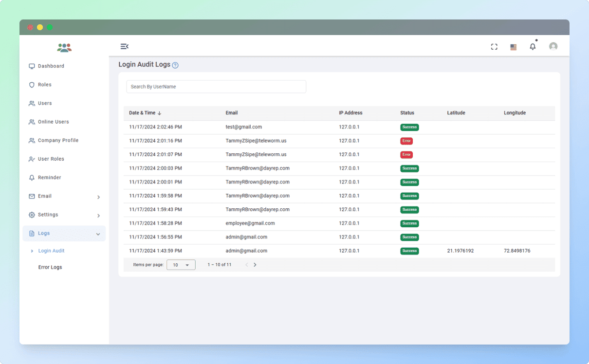
Task: Select the Login Audit submenu link
Action: (51, 251)
